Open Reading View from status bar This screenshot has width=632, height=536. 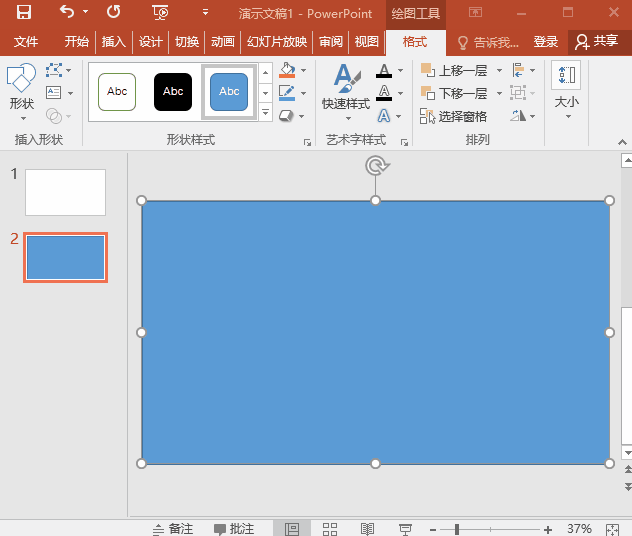coord(367,528)
